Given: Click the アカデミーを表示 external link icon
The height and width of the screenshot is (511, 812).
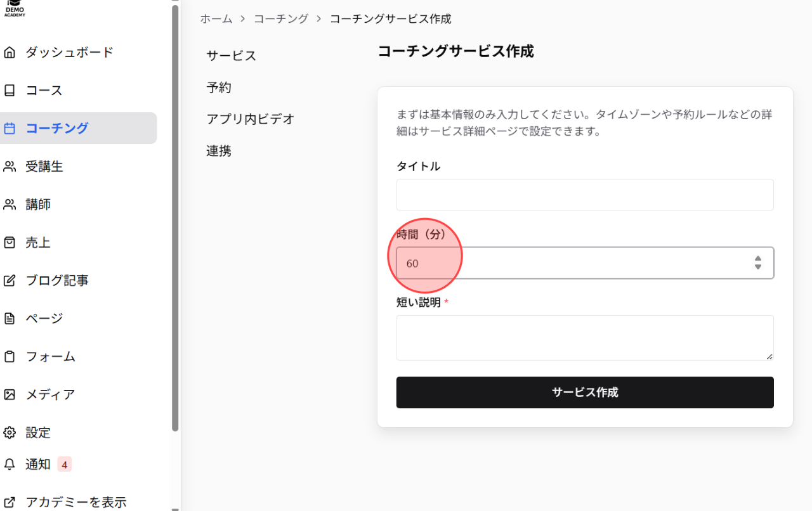Looking at the screenshot, I should click(10, 502).
